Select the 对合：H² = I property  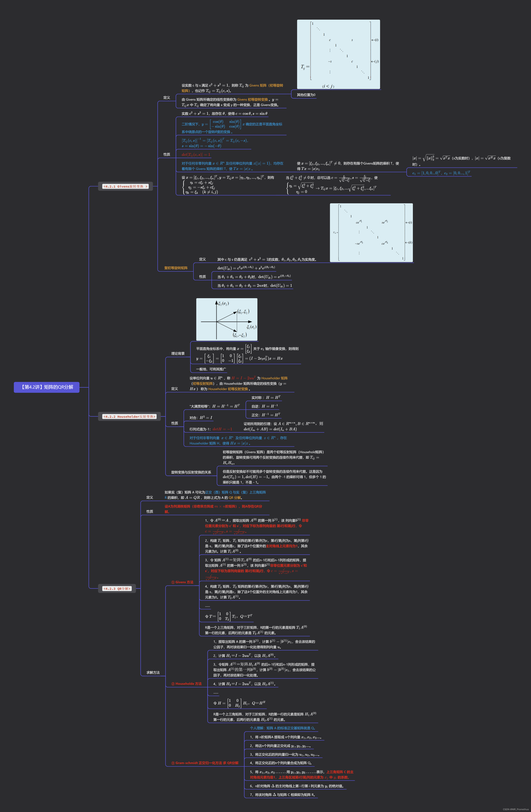point(201,418)
